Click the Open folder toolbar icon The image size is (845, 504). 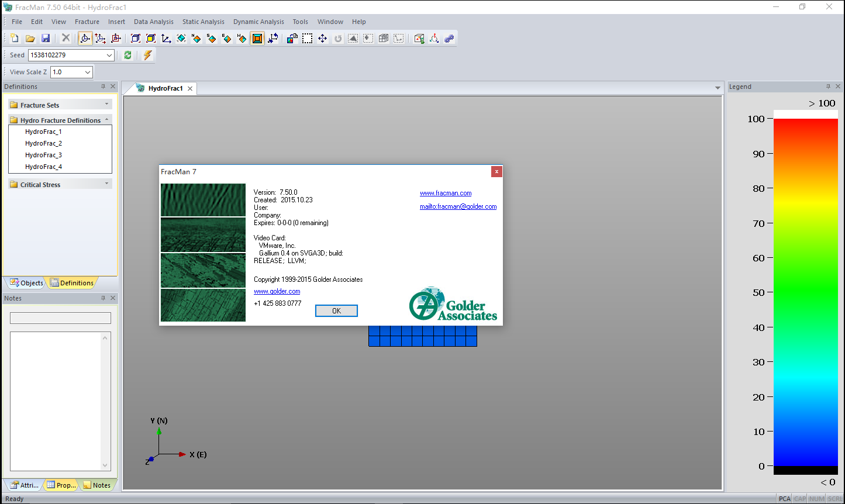(30, 38)
